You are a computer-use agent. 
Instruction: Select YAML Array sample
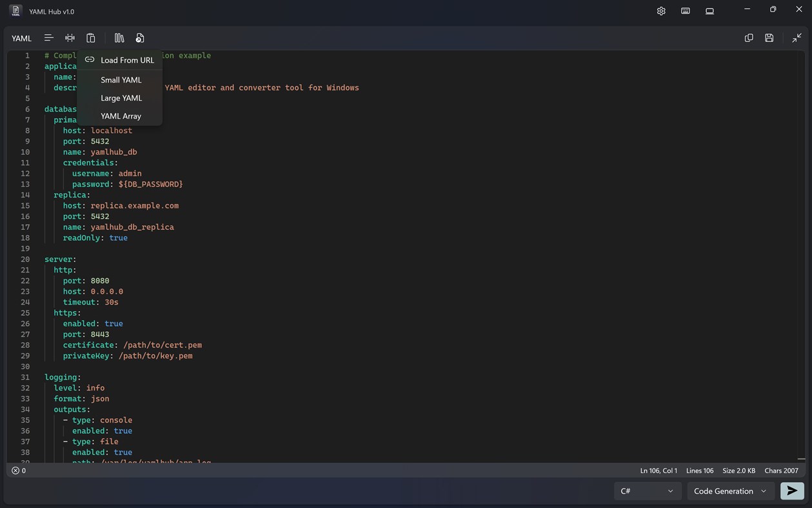point(119,116)
